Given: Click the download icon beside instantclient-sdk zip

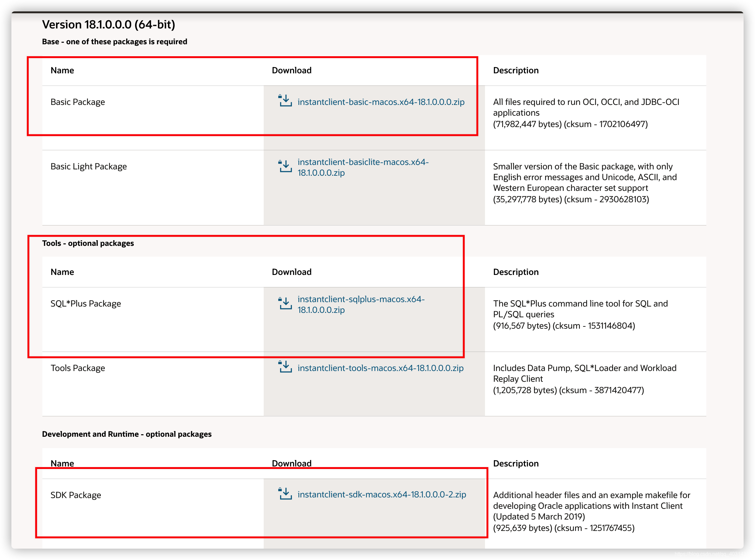Looking at the screenshot, I should click(285, 494).
